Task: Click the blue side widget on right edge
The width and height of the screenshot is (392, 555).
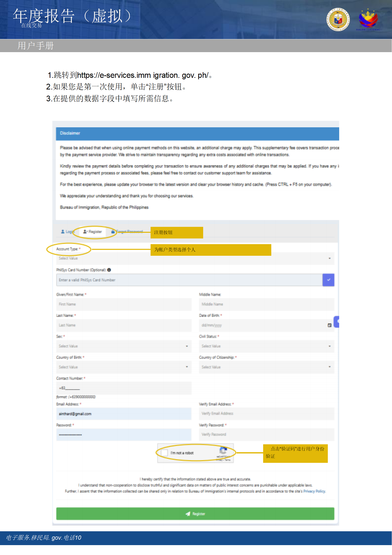Action: [x=337, y=322]
